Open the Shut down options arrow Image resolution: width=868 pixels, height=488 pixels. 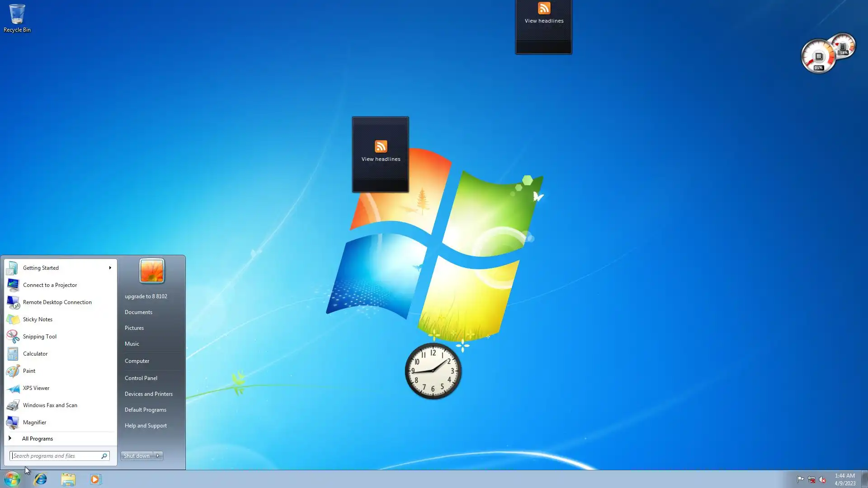click(158, 456)
